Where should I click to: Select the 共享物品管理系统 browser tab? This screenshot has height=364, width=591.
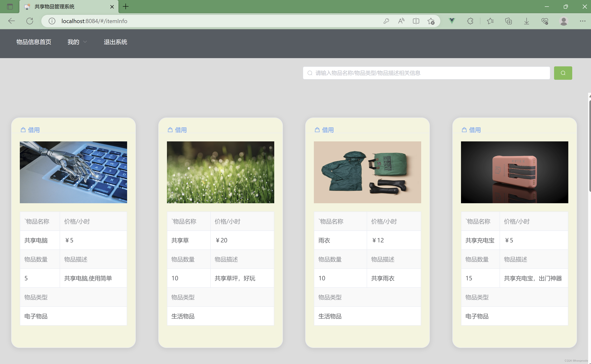pos(69,7)
